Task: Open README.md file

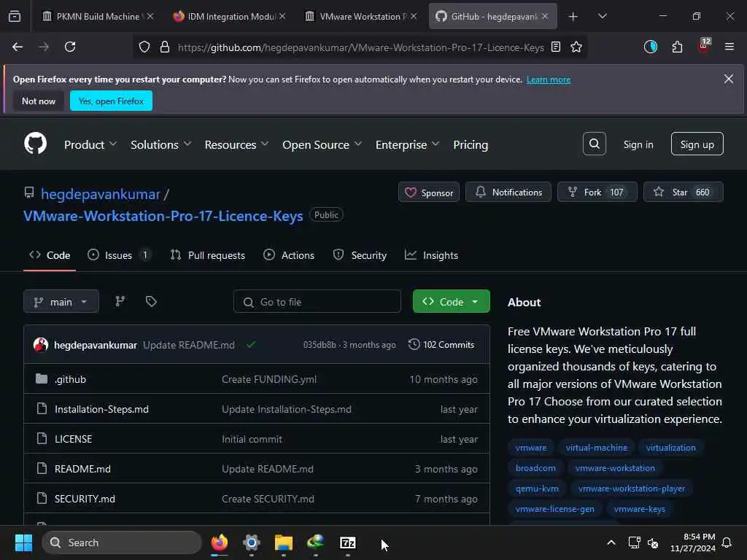Action: (82, 469)
